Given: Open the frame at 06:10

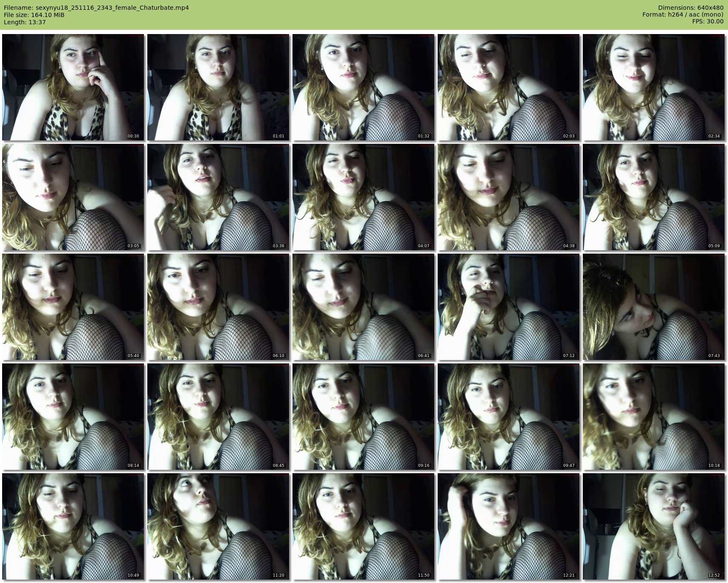Looking at the screenshot, I should pyautogui.click(x=218, y=307).
